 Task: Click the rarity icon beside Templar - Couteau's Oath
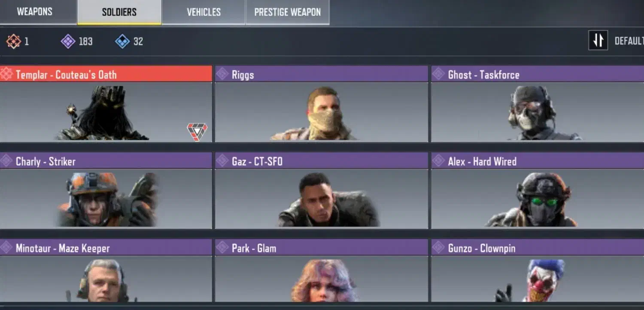pos(6,74)
